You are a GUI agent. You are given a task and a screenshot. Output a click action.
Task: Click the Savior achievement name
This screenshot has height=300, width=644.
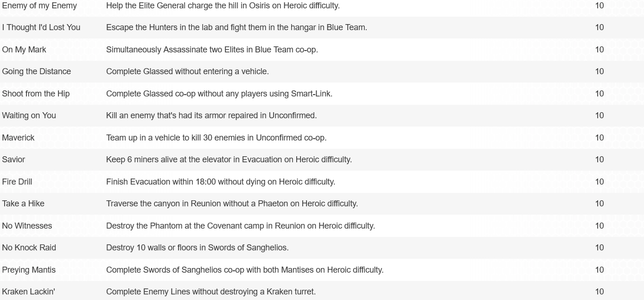tap(13, 160)
